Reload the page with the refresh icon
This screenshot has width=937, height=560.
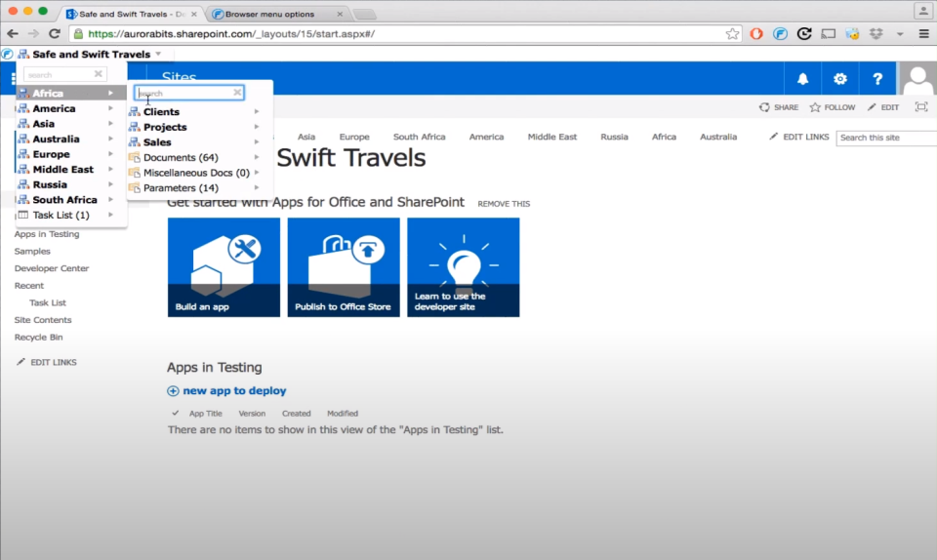pos(55,34)
